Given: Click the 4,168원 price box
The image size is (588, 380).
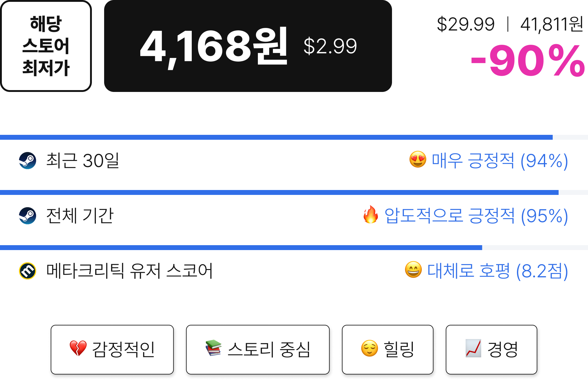Looking at the screenshot, I should coord(248,46).
